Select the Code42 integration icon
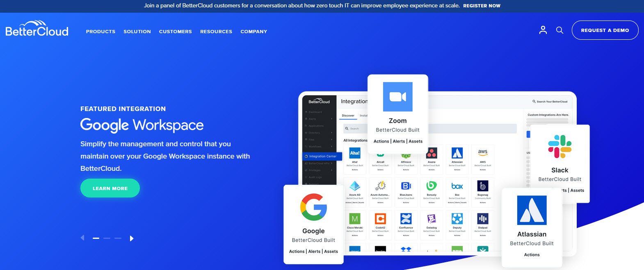The height and width of the screenshot is (270, 644). 380,218
